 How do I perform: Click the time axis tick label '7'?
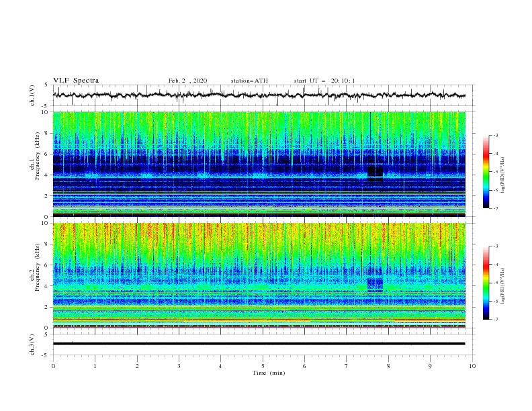point(347,366)
